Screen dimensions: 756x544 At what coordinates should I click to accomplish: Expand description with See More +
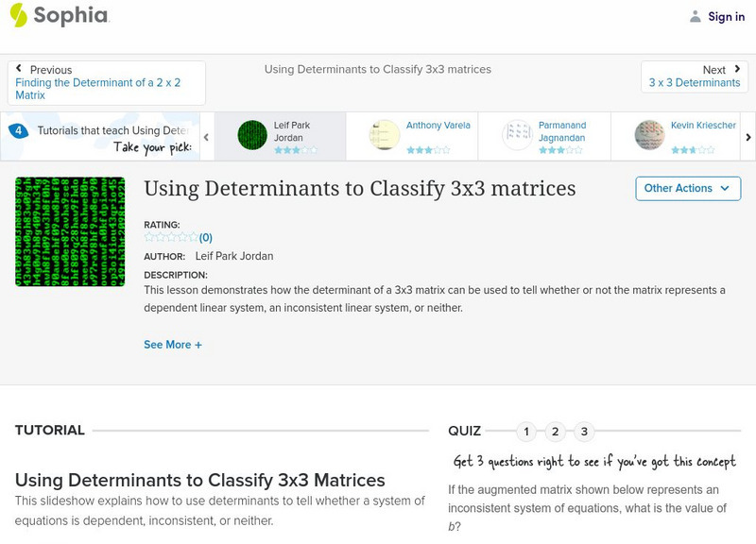pos(173,345)
